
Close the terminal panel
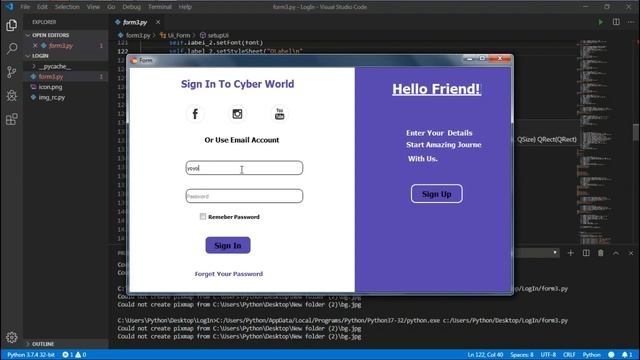tap(631, 253)
